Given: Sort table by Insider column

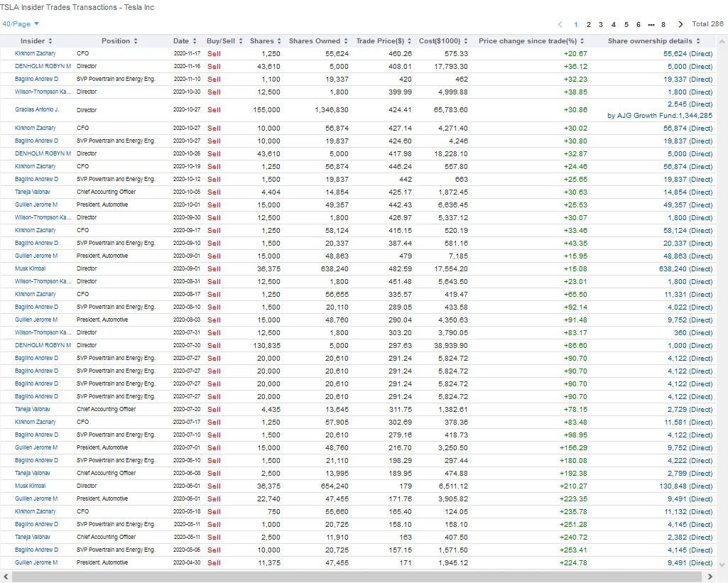Looking at the screenshot, I should pyautogui.click(x=36, y=41).
